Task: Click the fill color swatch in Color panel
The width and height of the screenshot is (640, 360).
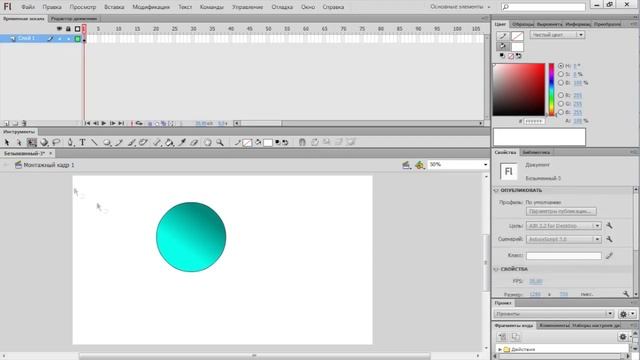Action: point(517,47)
